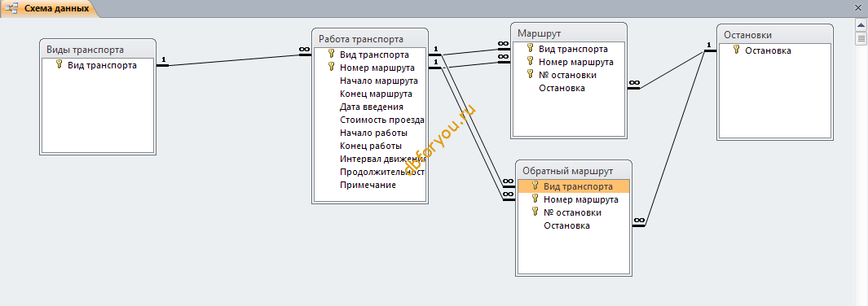This screenshot has height=306, width=868.
Task: Click relationship line between Виды транспорта and Работа транспорта
Action: (233, 59)
